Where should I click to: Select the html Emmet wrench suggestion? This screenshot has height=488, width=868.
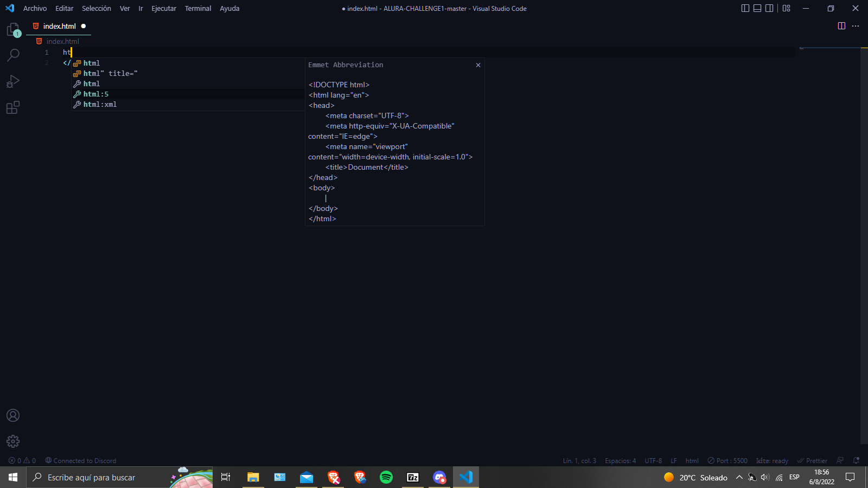(x=188, y=84)
